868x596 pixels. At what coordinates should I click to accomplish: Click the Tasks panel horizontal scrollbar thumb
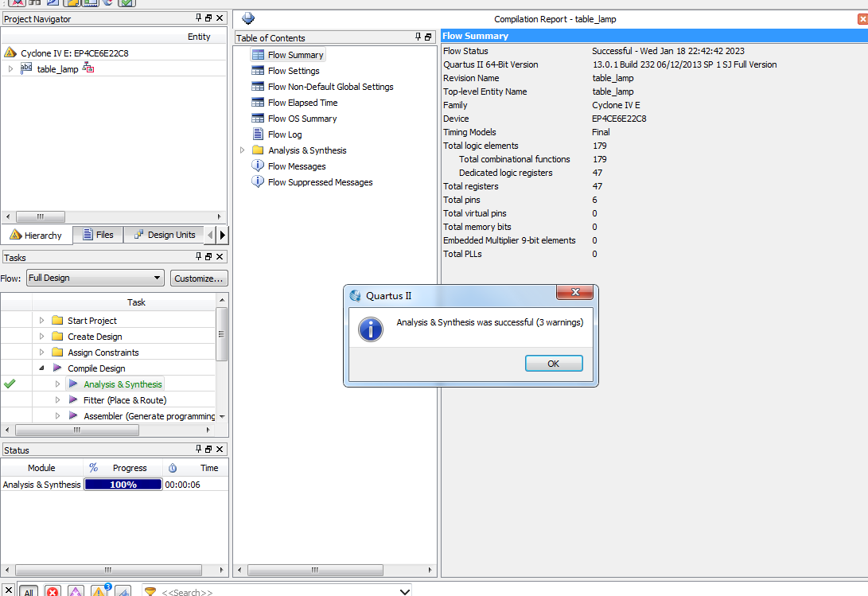tap(77, 430)
